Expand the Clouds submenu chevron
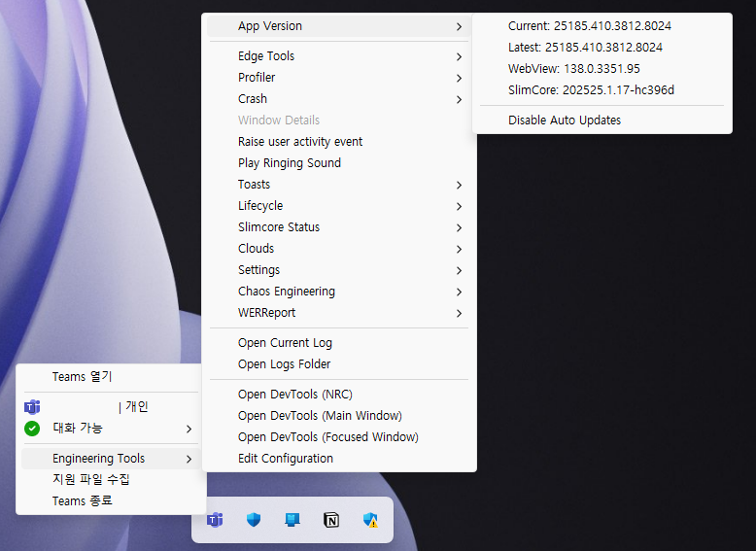Screen dimensions: 756x551 [459, 249]
